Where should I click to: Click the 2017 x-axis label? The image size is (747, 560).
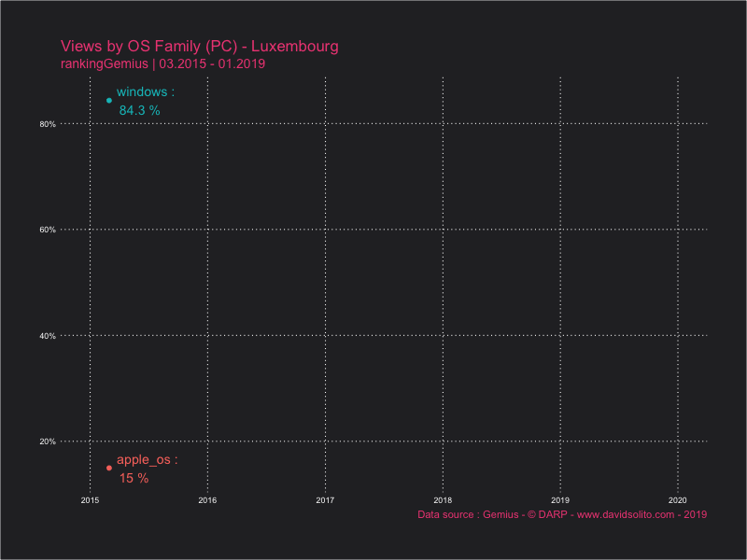pyautogui.click(x=325, y=500)
